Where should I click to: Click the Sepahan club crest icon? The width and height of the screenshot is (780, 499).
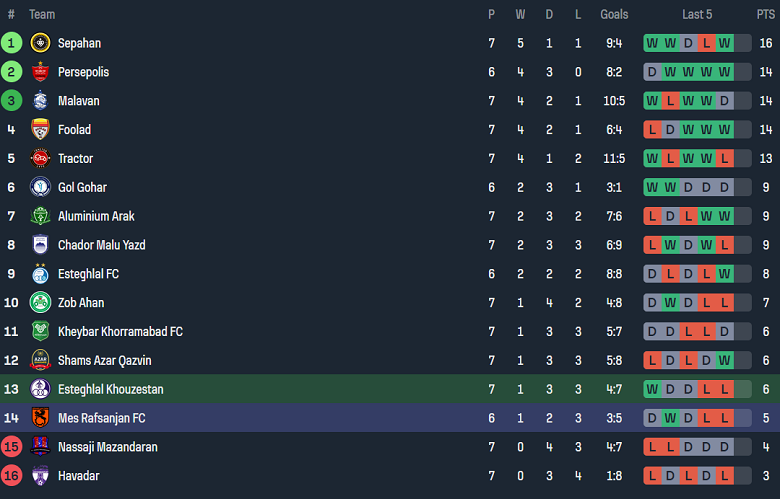click(x=40, y=43)
